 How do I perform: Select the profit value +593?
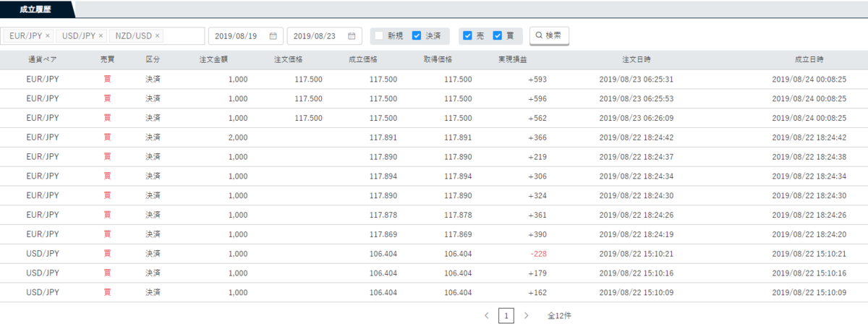coord(537,80)
